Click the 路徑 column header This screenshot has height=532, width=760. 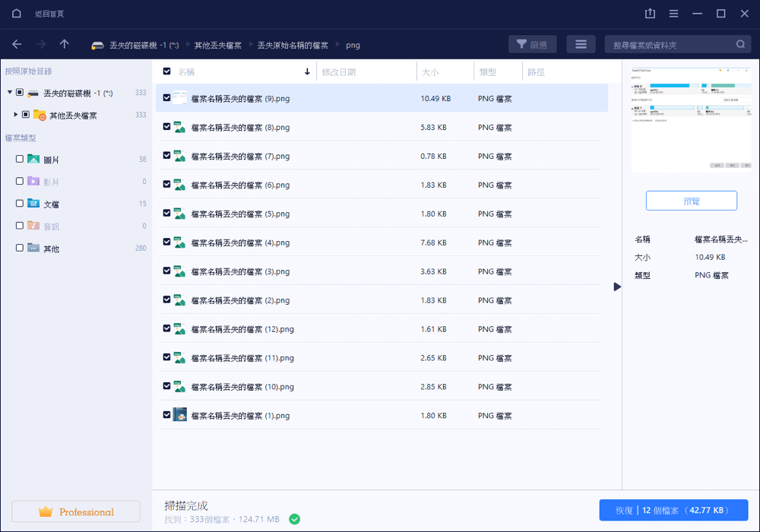point(536,72)
